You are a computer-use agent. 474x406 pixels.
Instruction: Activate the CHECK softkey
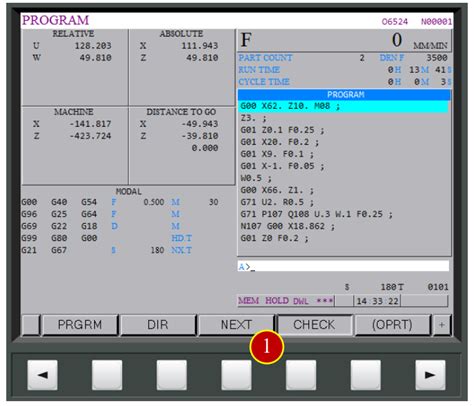(x=314, y=325)
